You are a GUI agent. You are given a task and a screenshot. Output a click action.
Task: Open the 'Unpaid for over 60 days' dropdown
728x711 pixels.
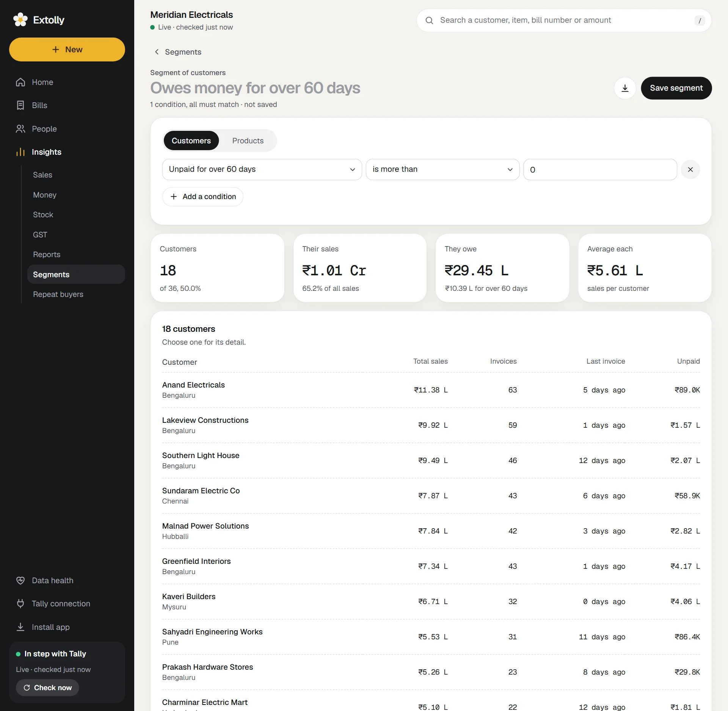click(262, 170)
